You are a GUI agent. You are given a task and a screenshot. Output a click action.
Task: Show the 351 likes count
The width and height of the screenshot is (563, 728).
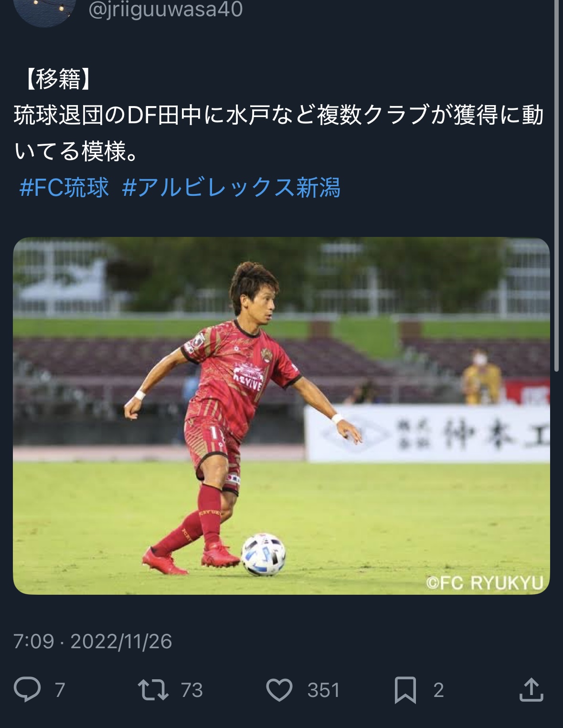[x=323, y=690]
